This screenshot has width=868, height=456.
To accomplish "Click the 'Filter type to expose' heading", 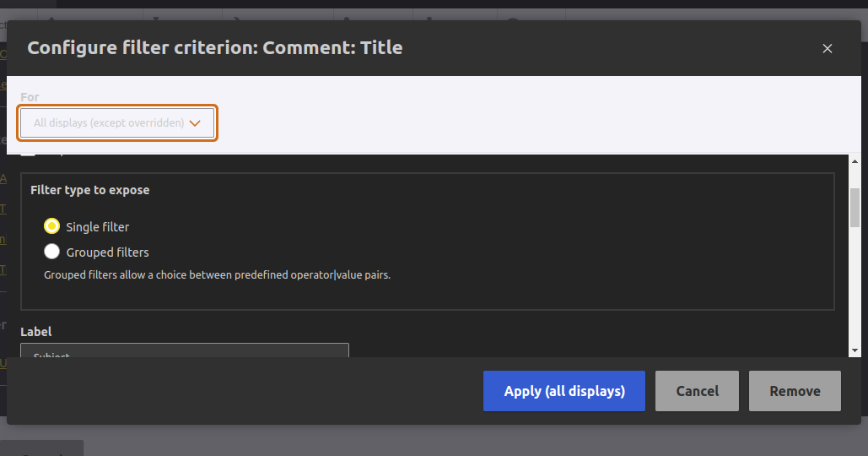I will (90, 190).
